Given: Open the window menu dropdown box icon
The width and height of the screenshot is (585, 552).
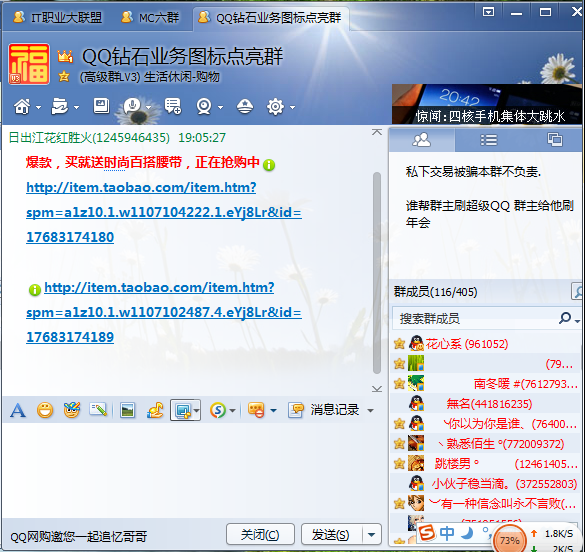Looking at the screenshot, I should pos(488,12).
